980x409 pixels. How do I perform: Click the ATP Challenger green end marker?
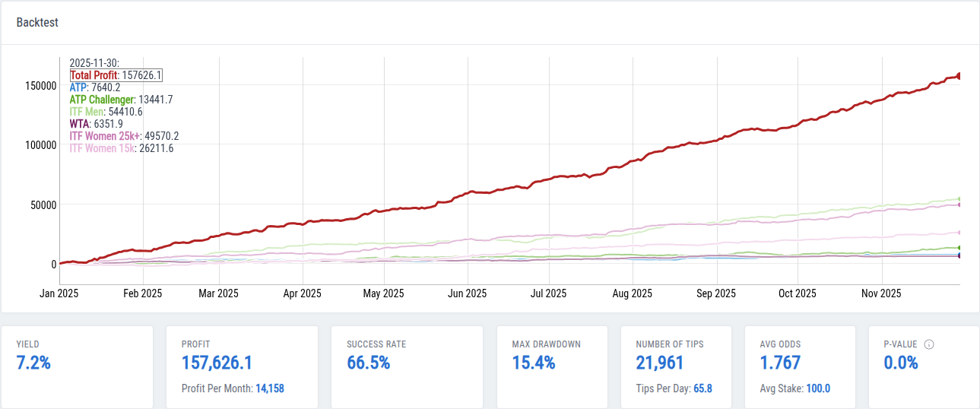tap(959, 248)
